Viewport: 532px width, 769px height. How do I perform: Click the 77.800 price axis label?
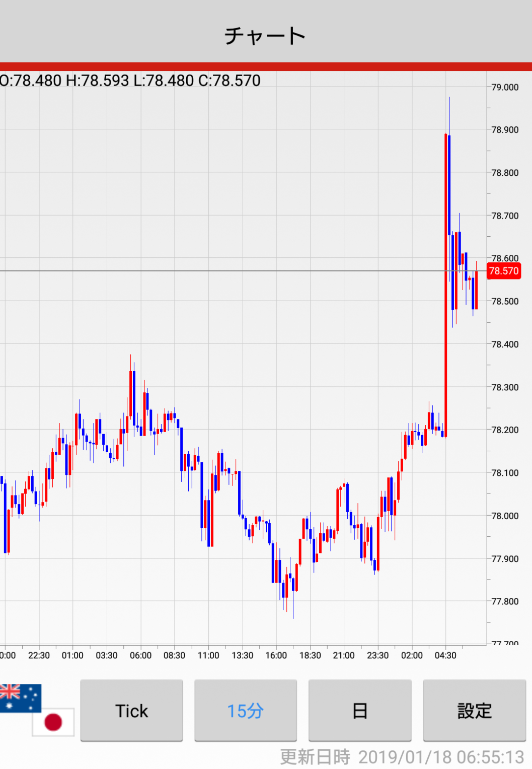[x=505, y=601]
